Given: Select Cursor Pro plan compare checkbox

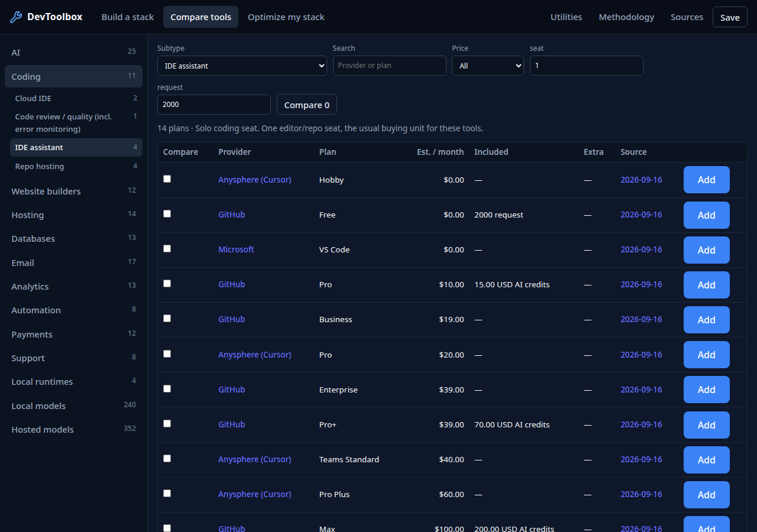Looking at the screenshot, I should coord(167,353).
